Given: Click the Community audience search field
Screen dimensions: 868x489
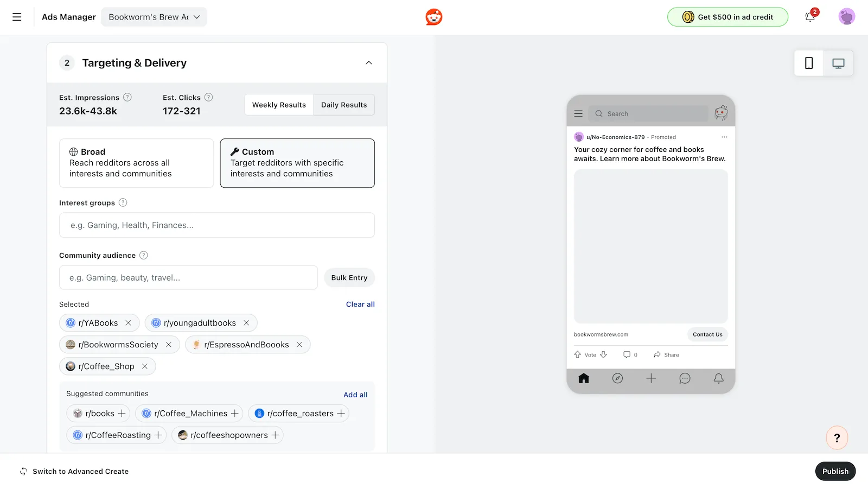Looking at the screenshot, I should point(188,277).
